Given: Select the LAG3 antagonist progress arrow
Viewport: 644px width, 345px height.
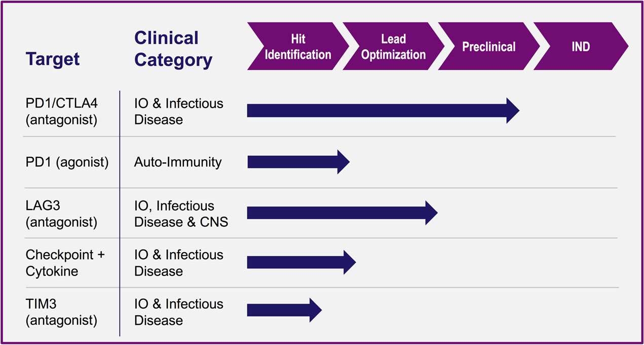Looking at the screenshot, I should [x=343, y=213].
